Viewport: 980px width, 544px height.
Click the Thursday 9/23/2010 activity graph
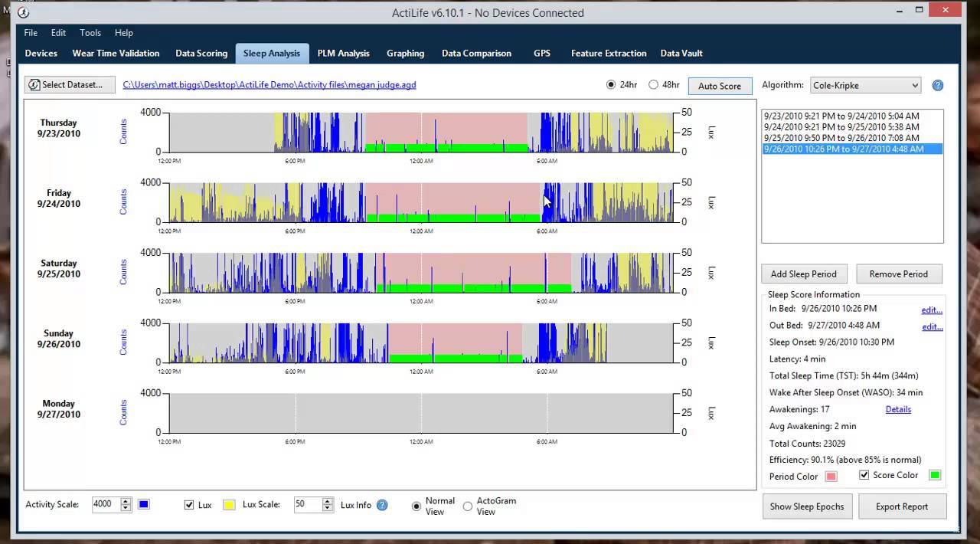coord(420,132)
